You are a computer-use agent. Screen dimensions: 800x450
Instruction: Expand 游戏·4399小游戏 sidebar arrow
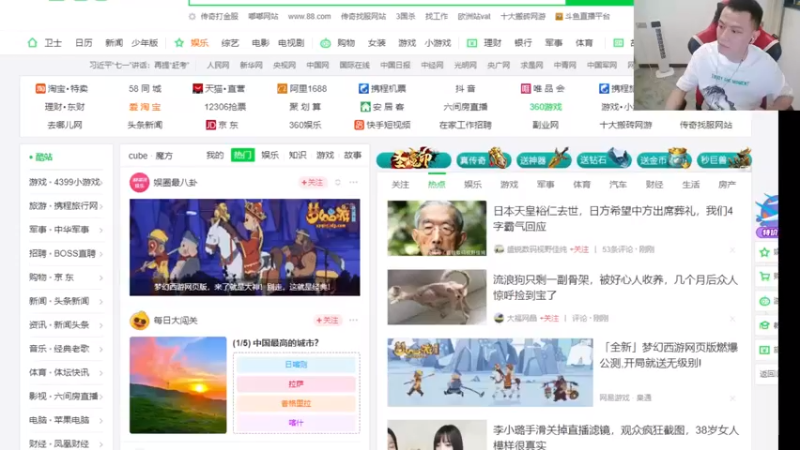coord(101,183)
